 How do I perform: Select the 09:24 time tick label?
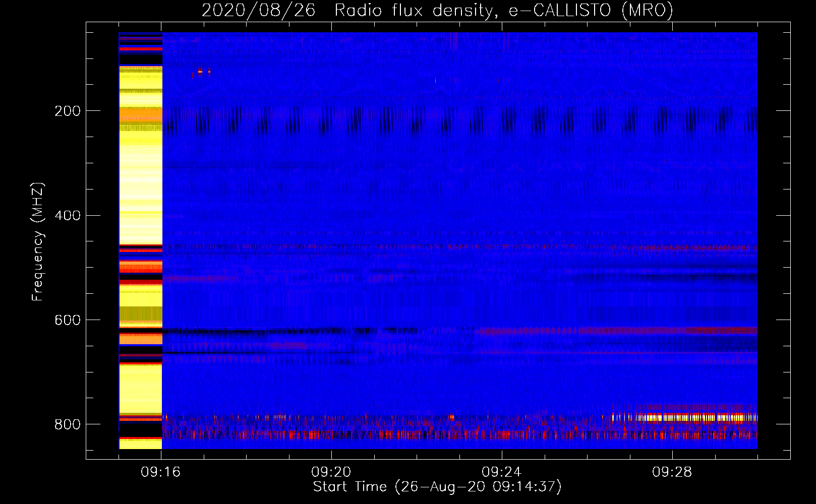pos(501,472)
